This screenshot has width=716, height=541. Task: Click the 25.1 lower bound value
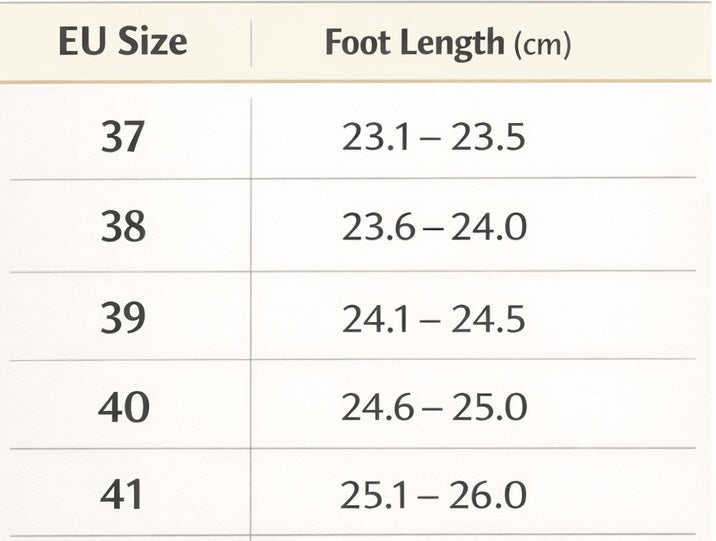pos(369,496)
